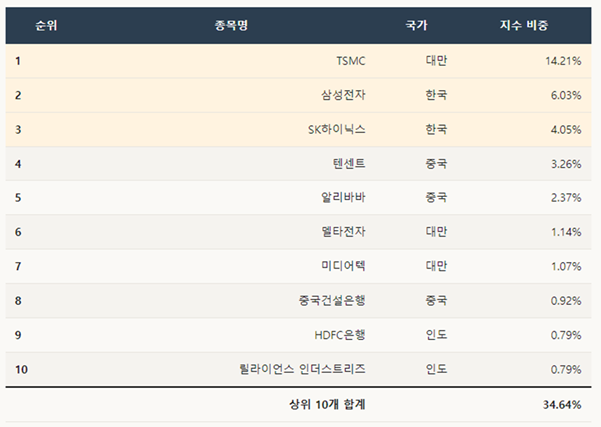The width and height of the screenshot is (601, 427).
Task: Click the 한국 country cell in 삼성전자 row
Action: pos(436,95)
